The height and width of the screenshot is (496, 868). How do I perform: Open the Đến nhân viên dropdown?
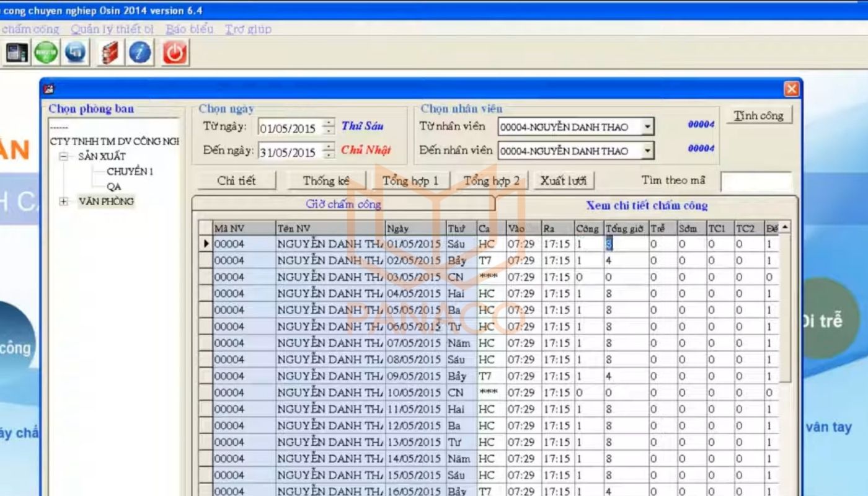[647, 151]
